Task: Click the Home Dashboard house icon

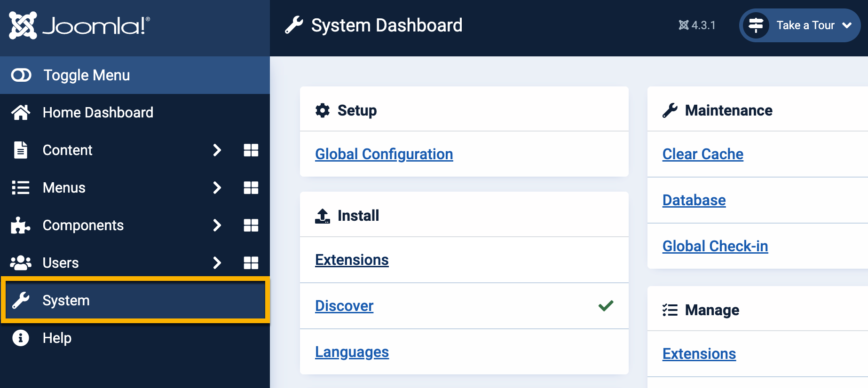Action: [21, 113]
